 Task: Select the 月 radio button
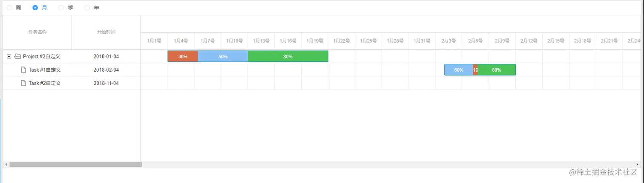click(35, 8)
